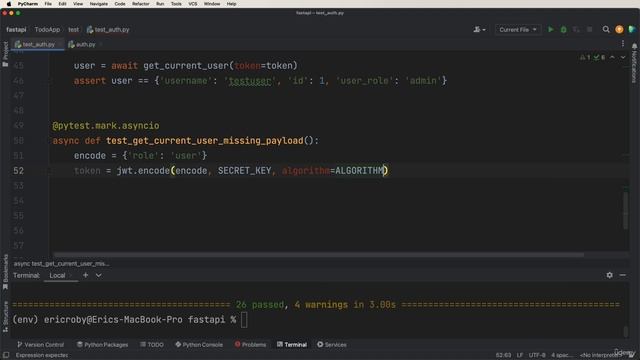The width and height of the screenshot is (640, 360).
Task: Click the 4 spaces indent status entry
Action: 562,355
